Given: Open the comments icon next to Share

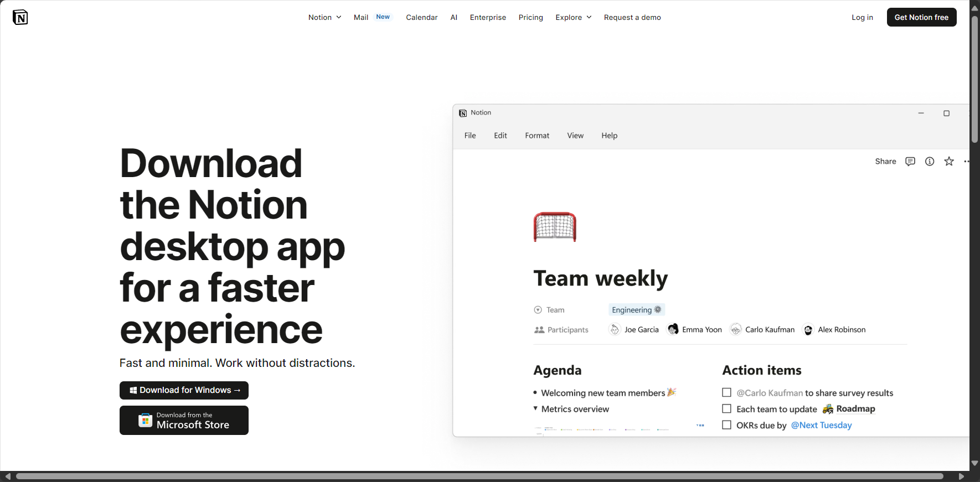Looking at the screenshot, I should (x=910, y=162).
